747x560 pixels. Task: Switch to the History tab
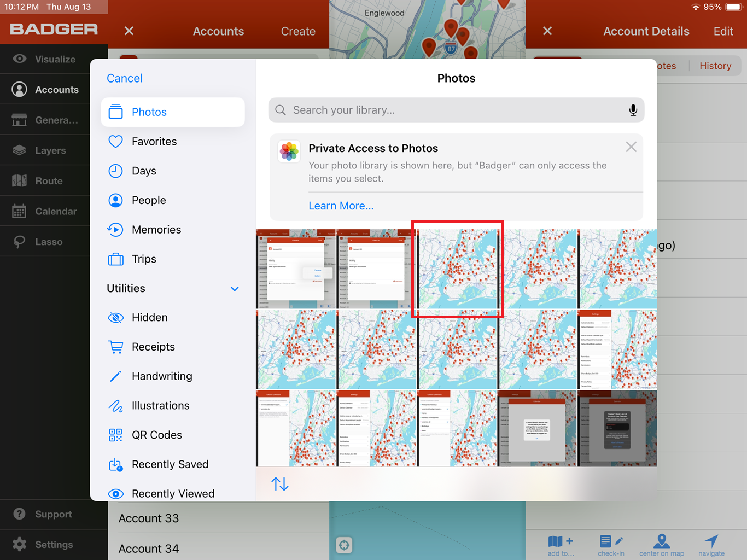tap(715, 66)
